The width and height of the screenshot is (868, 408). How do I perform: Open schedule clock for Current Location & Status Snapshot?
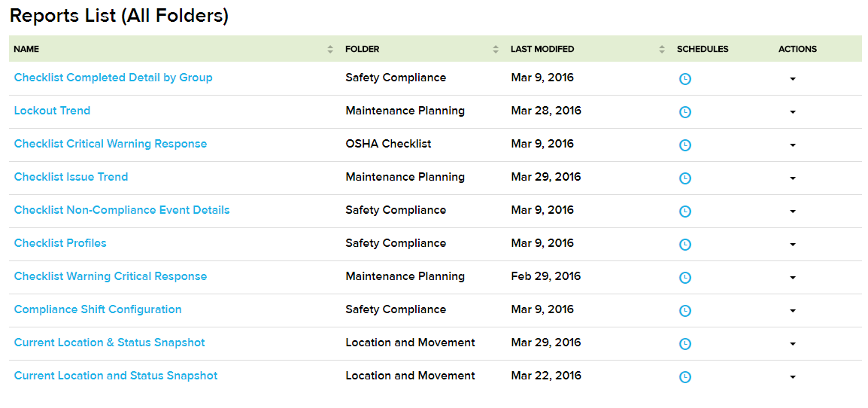[684, 344]
